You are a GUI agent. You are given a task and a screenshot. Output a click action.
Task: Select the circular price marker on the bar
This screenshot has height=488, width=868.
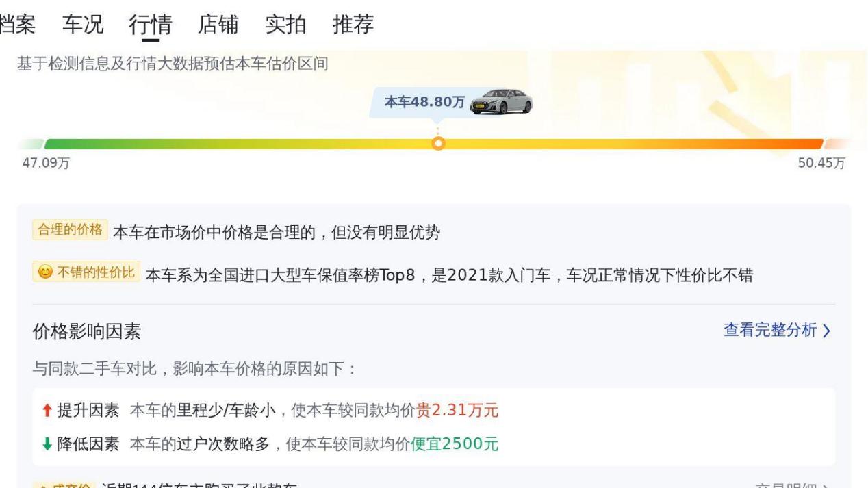439,143
